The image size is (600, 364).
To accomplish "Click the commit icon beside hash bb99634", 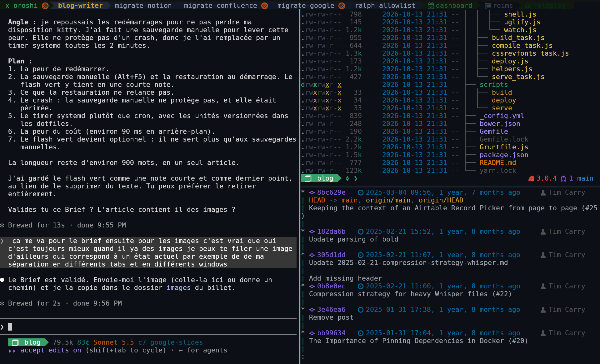I will click(312, 333).
